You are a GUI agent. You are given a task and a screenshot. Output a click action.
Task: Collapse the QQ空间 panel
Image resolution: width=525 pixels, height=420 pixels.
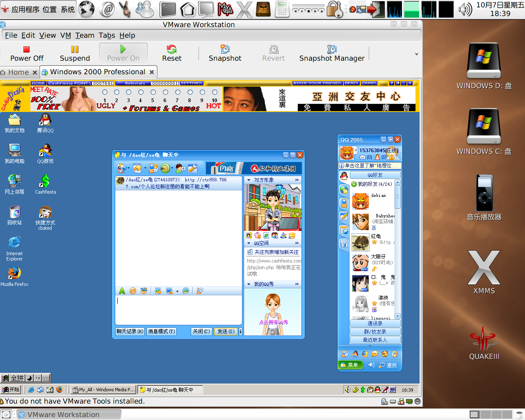click(249, 243)
